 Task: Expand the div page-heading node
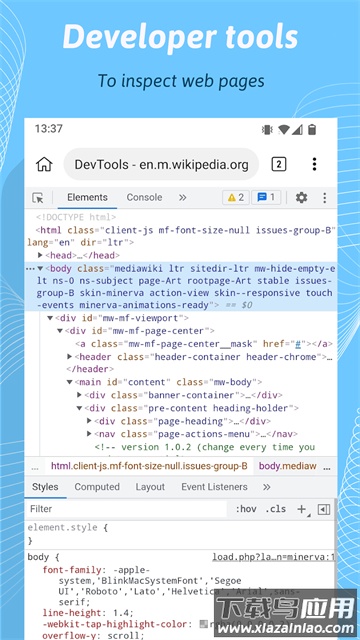tap(89, 420)
